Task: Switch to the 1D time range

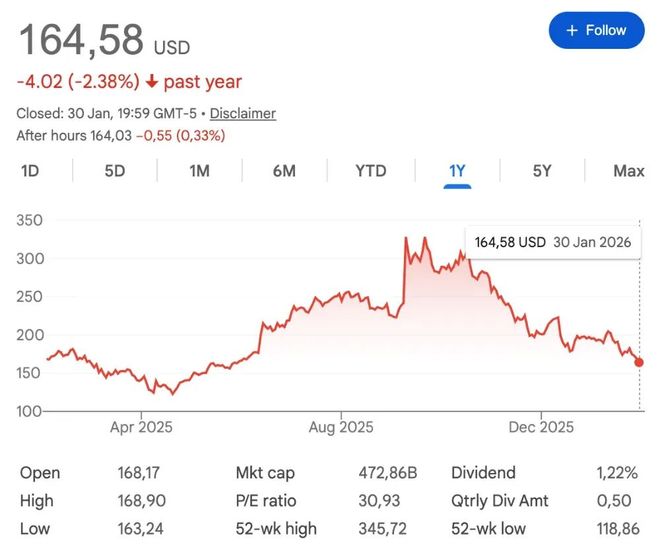Action: click(30, 171)
